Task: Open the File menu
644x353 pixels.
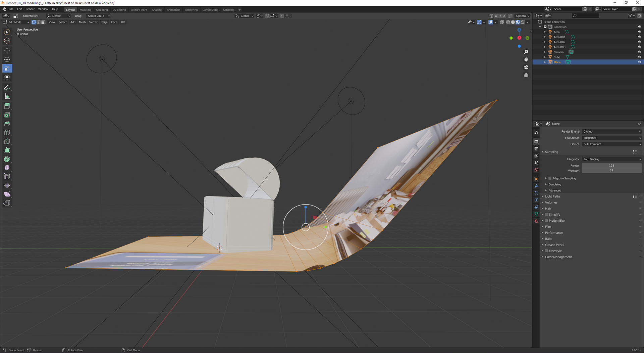Action: coord(11,9)
